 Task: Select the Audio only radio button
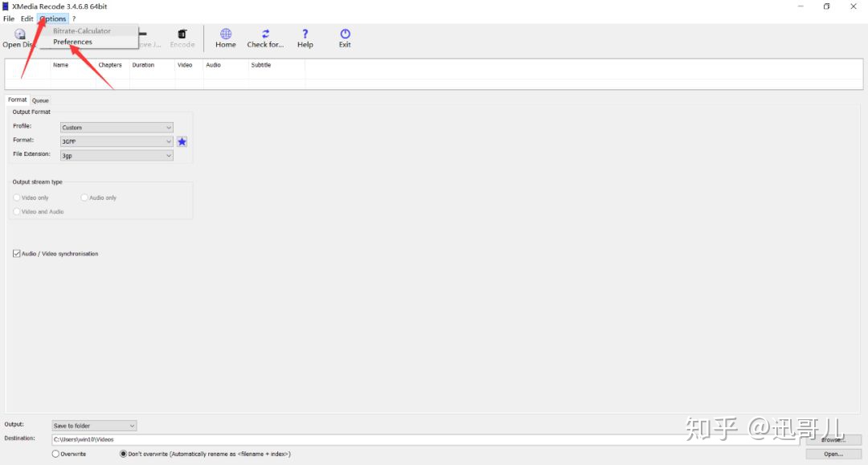coord(84,198)
